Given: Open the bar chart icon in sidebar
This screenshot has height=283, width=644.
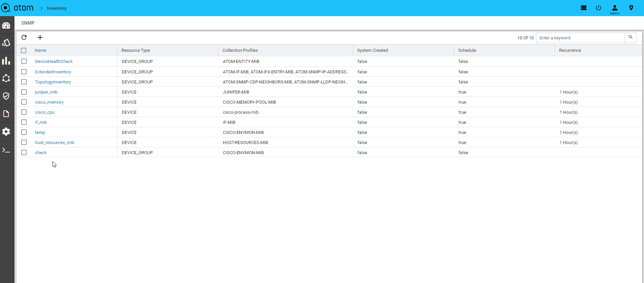Looking at the screenshot, I should tap(6, 61).
